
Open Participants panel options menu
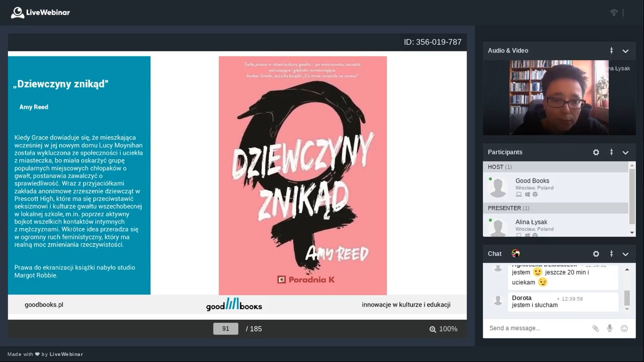point(611,152)
